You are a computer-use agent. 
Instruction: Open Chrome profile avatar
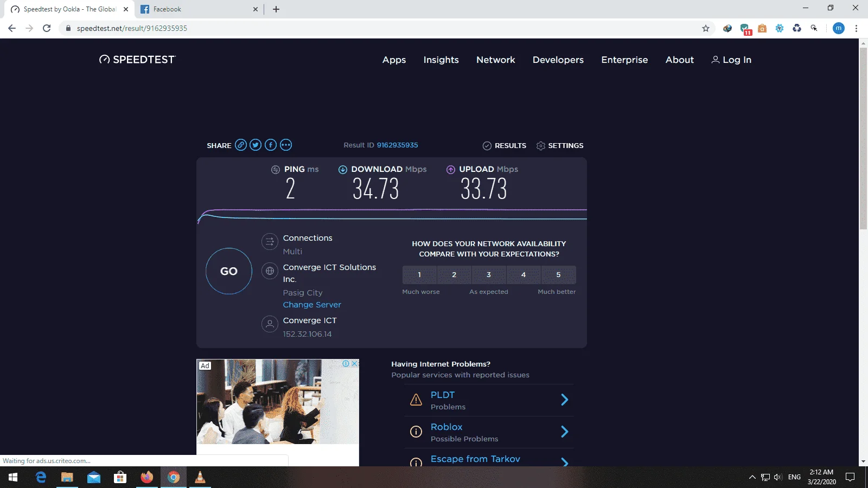(x=839, y=28)
